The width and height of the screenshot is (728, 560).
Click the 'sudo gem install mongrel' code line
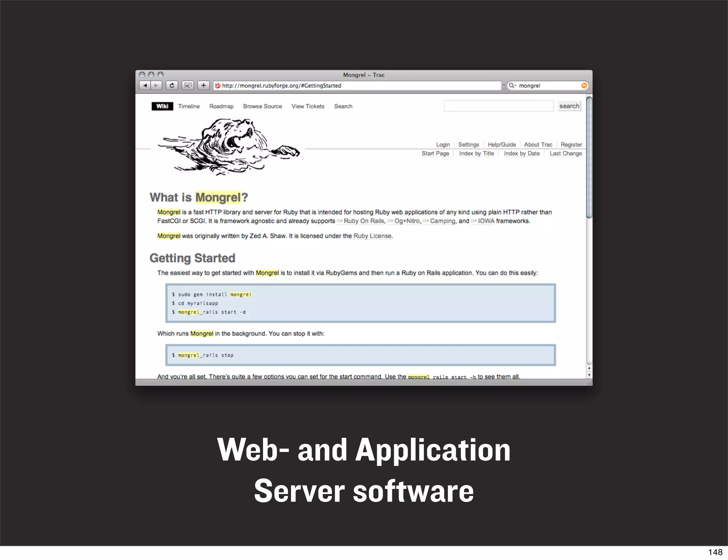pyautogui.click(x=212, y=295)
